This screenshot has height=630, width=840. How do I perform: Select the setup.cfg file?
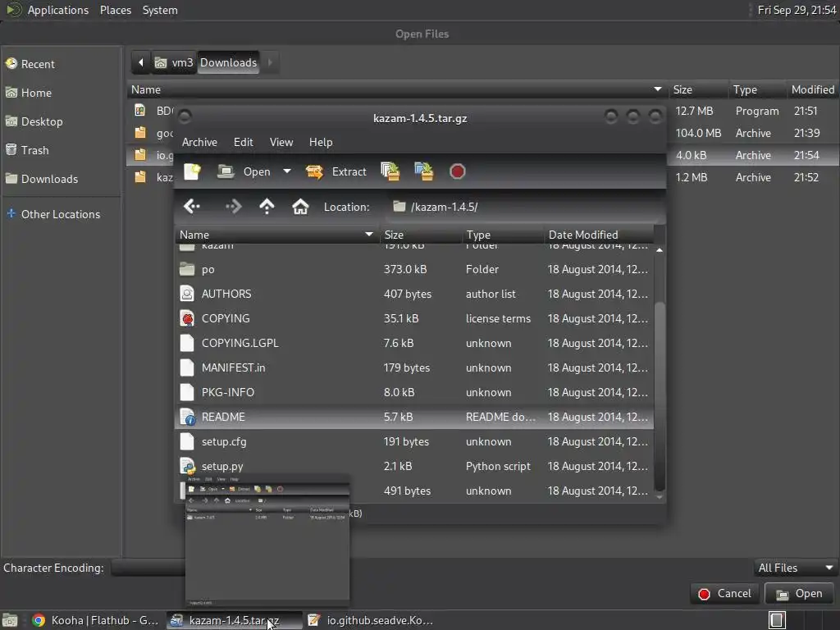414,442
